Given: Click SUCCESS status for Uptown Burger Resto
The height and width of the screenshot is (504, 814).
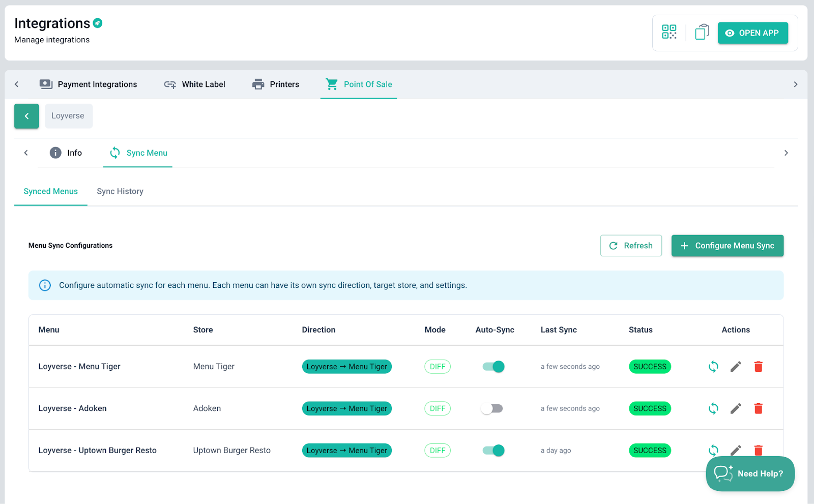Looking at the screenshot, I should [650, 451].
